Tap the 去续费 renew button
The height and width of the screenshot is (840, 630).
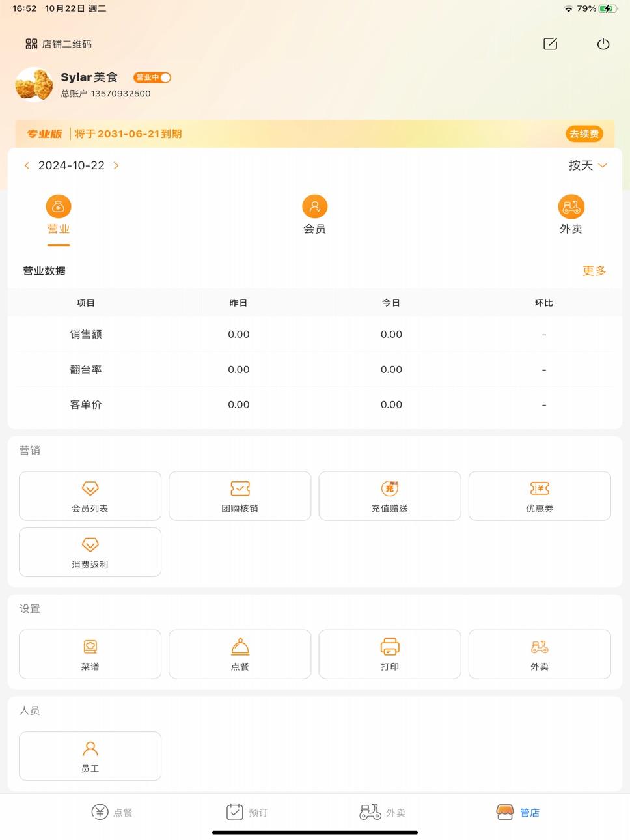tap(584, 133)
